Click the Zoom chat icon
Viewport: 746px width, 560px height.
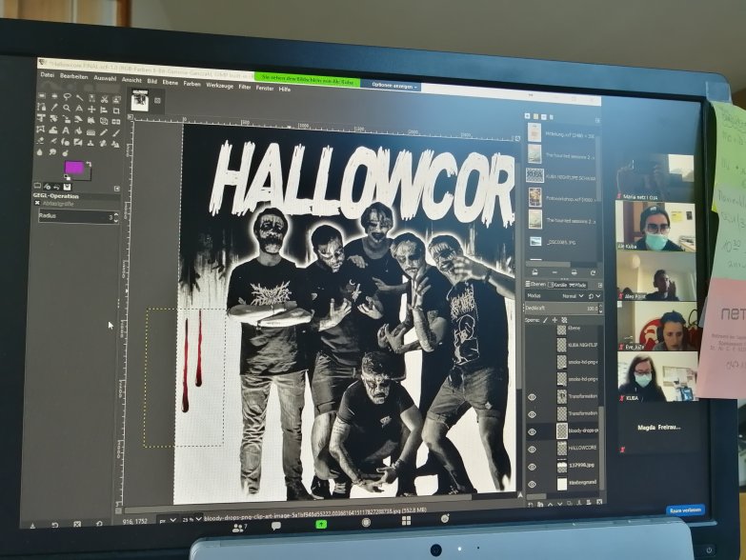(276, 526)
